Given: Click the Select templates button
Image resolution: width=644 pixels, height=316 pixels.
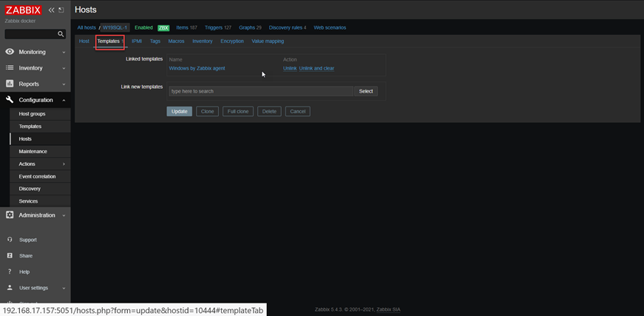Looking at the screenshot, I should [x=366, y=91].
